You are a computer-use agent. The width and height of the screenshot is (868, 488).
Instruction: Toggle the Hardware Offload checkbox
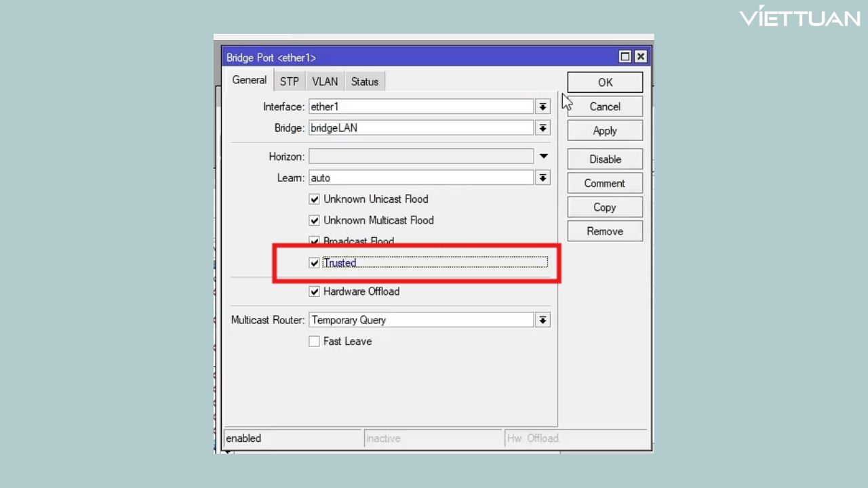[x=314, y=291]
